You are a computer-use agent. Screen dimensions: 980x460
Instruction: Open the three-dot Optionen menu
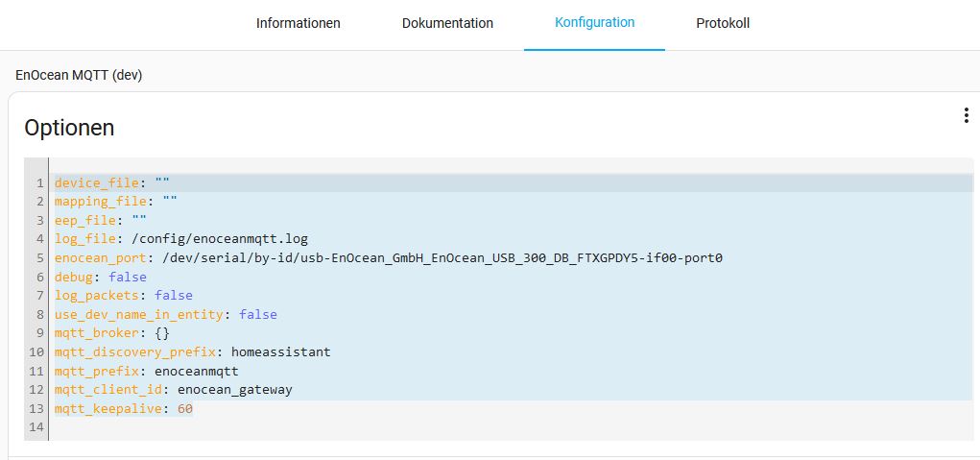click(966, 116)
